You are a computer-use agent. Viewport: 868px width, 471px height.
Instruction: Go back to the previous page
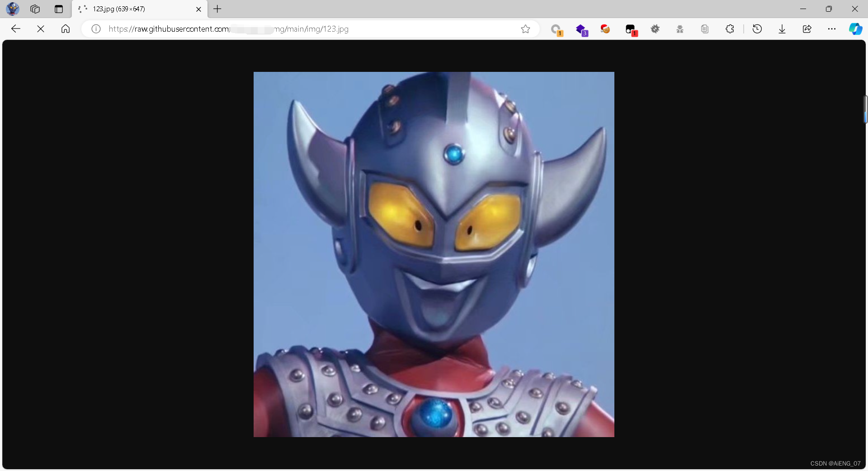(16, 29)
